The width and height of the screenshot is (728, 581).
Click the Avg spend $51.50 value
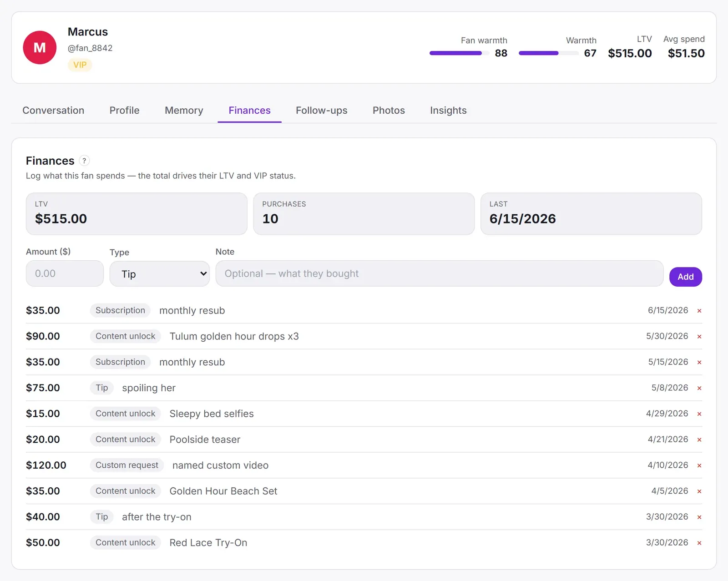[686, 53]
